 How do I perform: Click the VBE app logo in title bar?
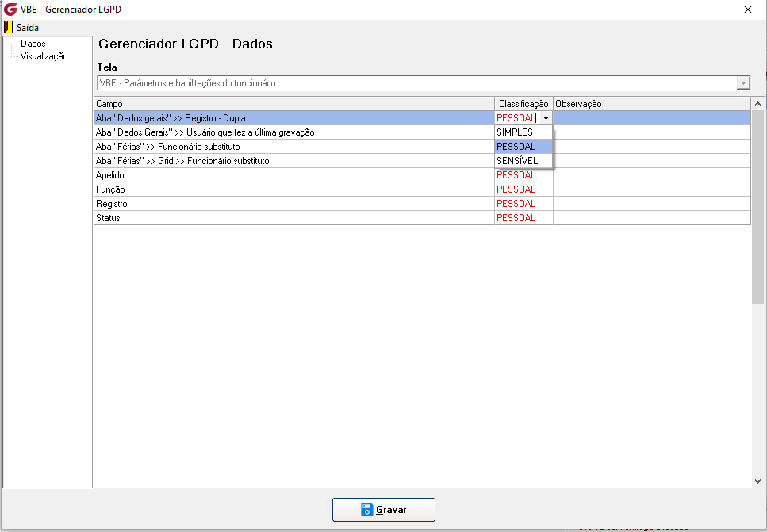click(10, 10)
